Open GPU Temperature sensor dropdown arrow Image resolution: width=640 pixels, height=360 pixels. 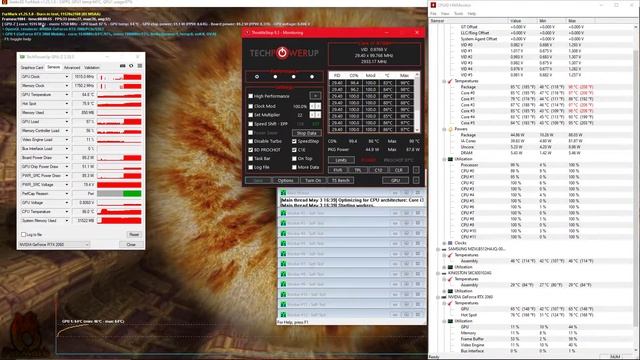(x=67, y=95)
